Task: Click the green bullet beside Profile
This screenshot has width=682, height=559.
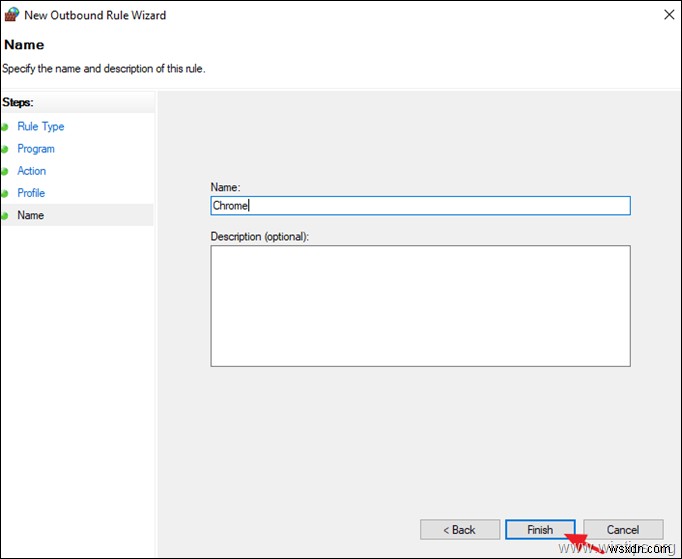Action: point(5,194)
